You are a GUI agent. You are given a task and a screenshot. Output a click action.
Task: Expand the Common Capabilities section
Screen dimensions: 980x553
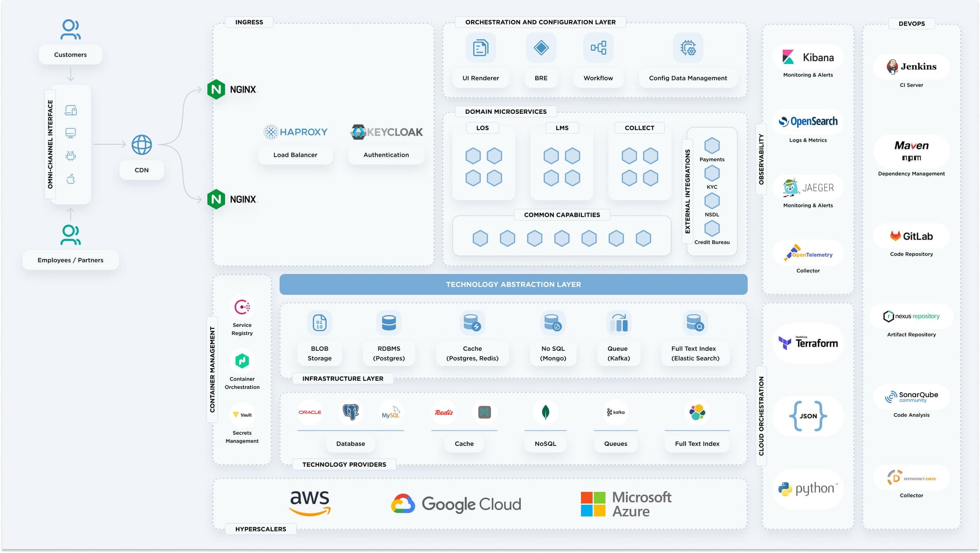561,215
